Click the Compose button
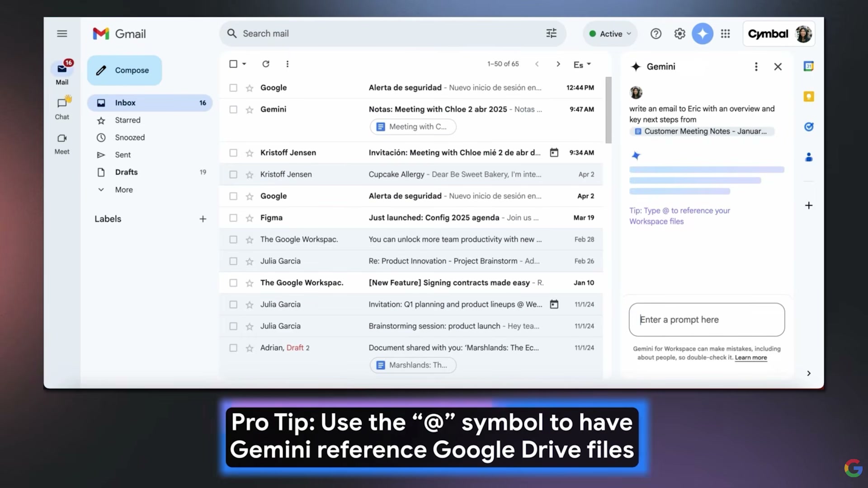Image resolution: width=868 pixels, height=488 pixels. coord(124,70)
